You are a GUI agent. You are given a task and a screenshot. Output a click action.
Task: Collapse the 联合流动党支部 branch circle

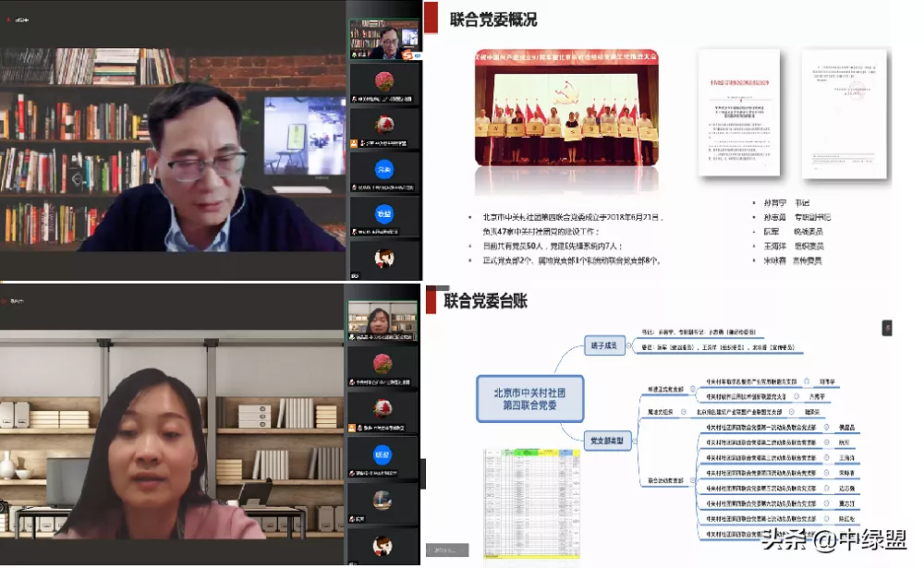(692, 481)
